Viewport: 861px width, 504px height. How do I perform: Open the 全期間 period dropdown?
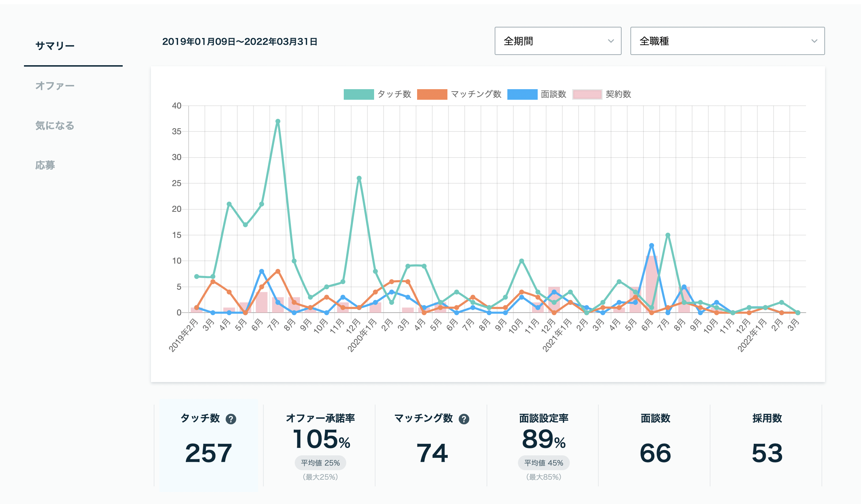558,41
